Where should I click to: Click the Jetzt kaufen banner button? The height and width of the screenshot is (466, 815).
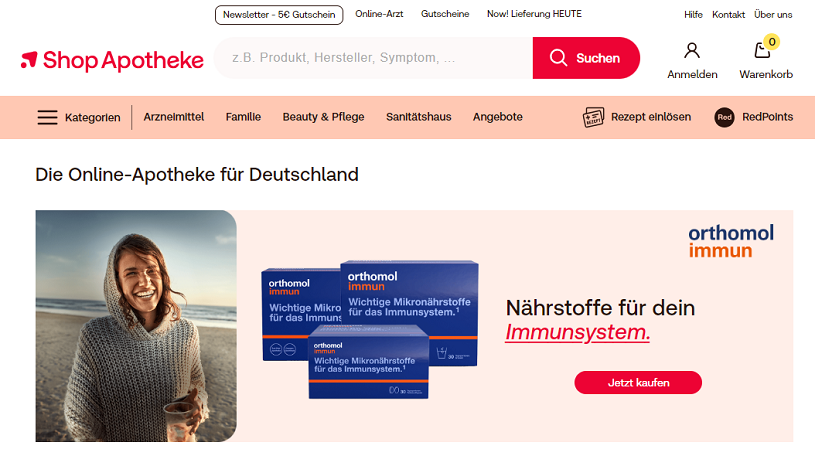click(638, 382)
